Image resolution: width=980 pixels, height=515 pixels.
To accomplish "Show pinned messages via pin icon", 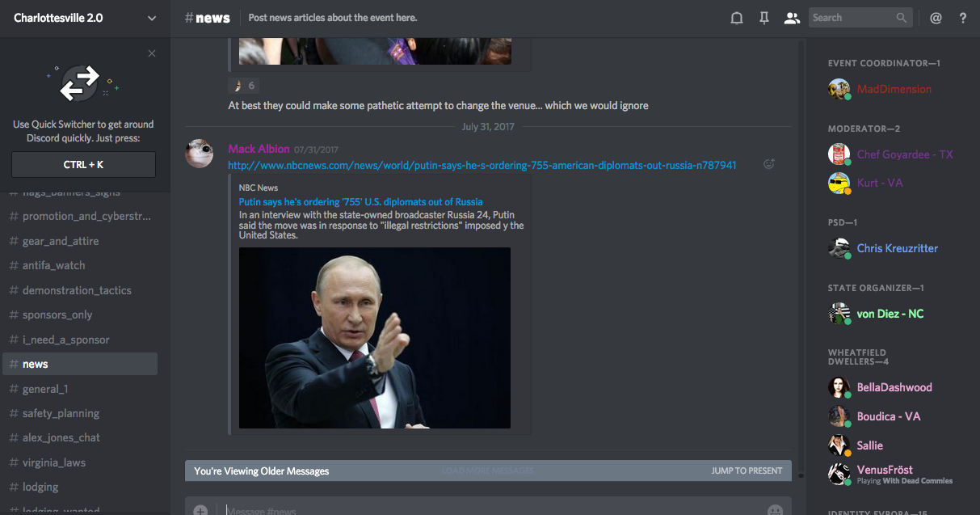I will (x=763, y=18).
